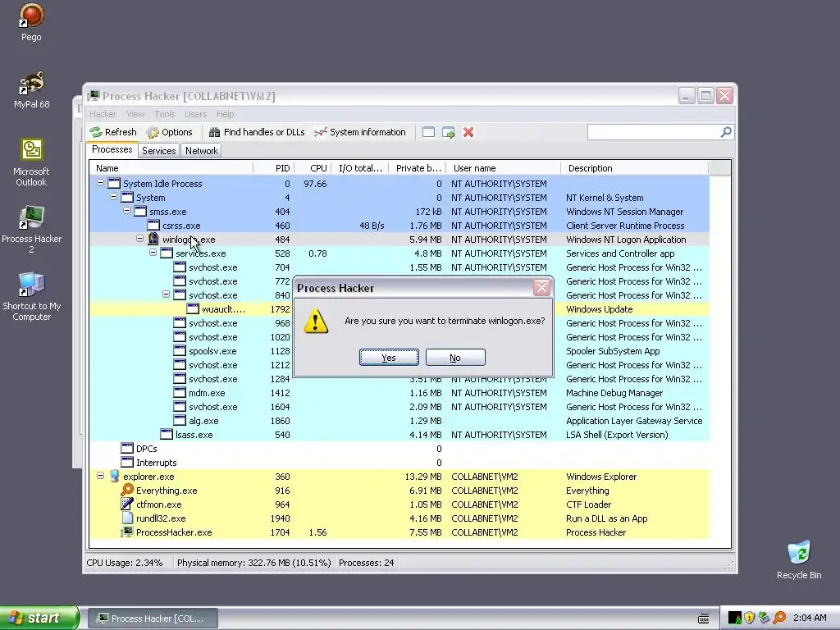The width and height of the screenshot is (840, 630).
Task: Select the DPCs row
Action: (x=399, y=449)
